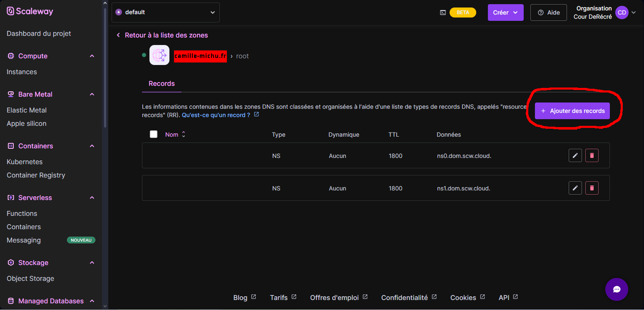Open the Confidentialité footer link
644x310 pixels.
pos(409,297)
